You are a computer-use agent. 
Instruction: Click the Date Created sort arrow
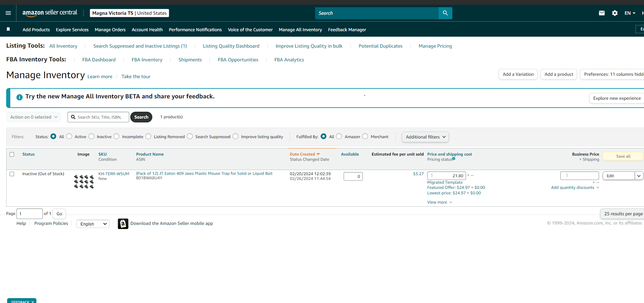click(318, 154)
